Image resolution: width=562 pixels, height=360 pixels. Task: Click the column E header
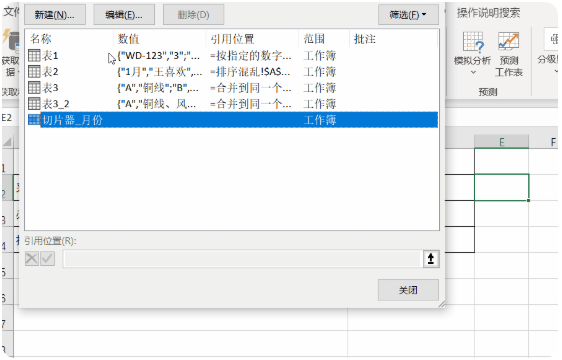pos(501,142)
